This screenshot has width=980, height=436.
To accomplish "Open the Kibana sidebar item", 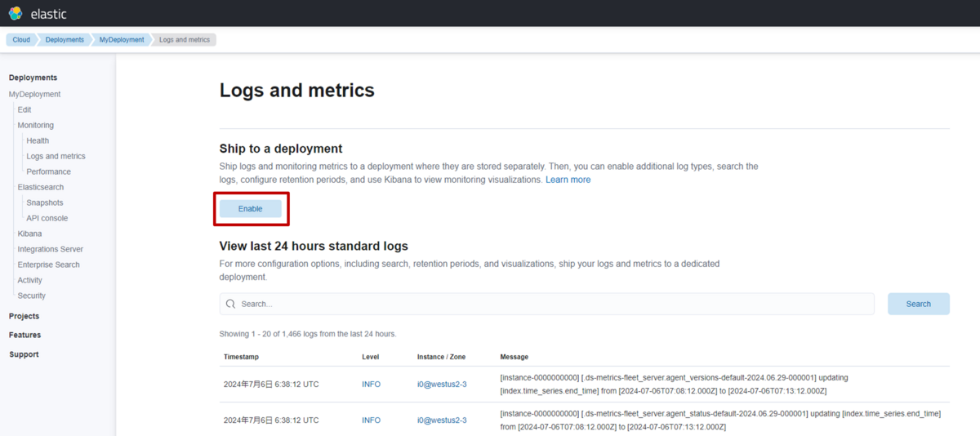I will click(x=29, y=234).
